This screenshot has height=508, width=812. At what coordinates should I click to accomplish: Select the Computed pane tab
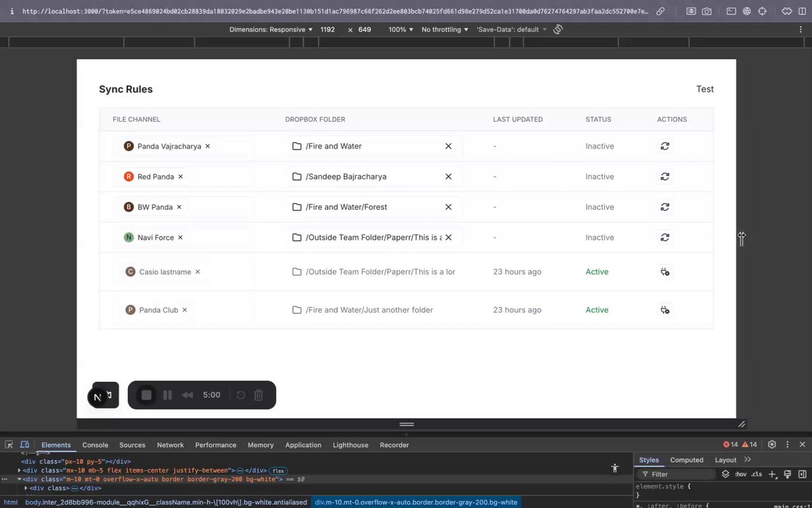point(687,460)
